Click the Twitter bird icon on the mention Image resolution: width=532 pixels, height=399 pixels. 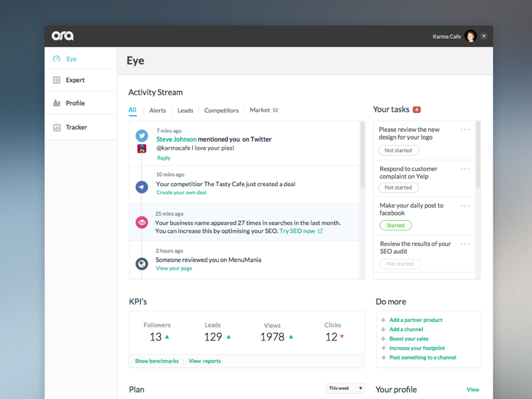point(141,135)
